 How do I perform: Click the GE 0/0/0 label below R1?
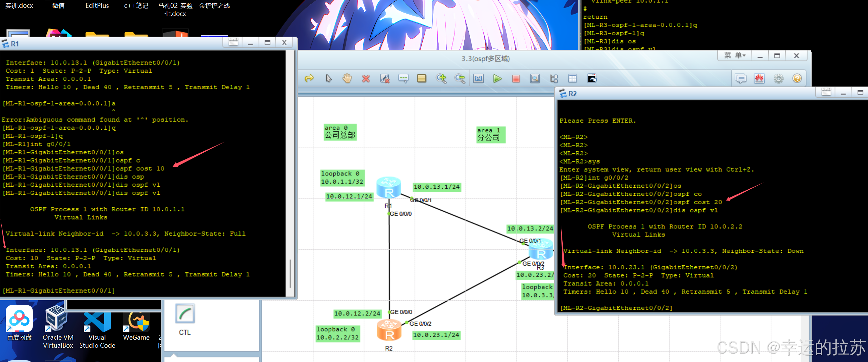pyautogui.click(x=401, y=214)
